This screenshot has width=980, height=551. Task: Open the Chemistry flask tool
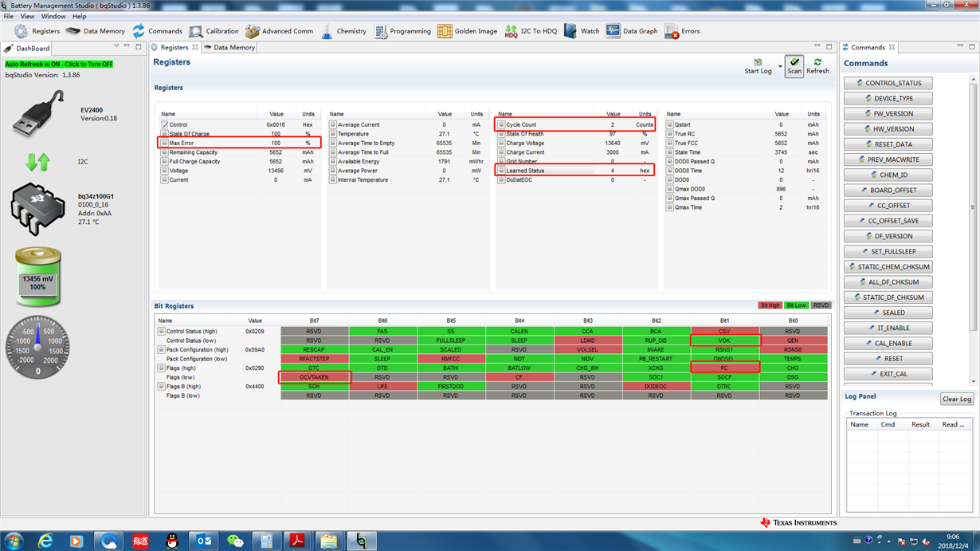[x=343, y=31]
